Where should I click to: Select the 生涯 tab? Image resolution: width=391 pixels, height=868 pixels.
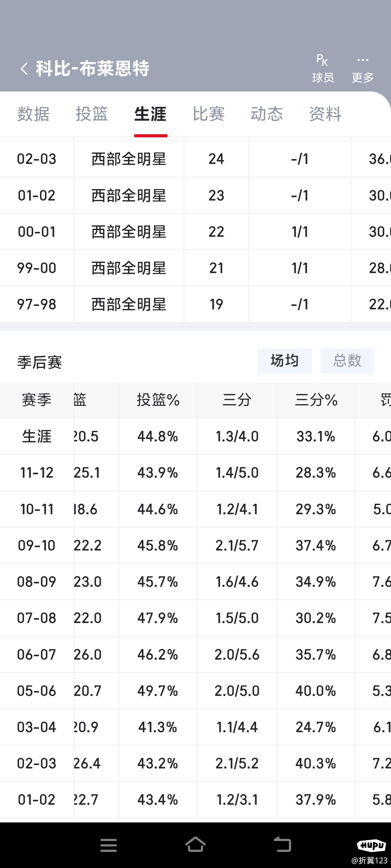(x=151, y=114)
